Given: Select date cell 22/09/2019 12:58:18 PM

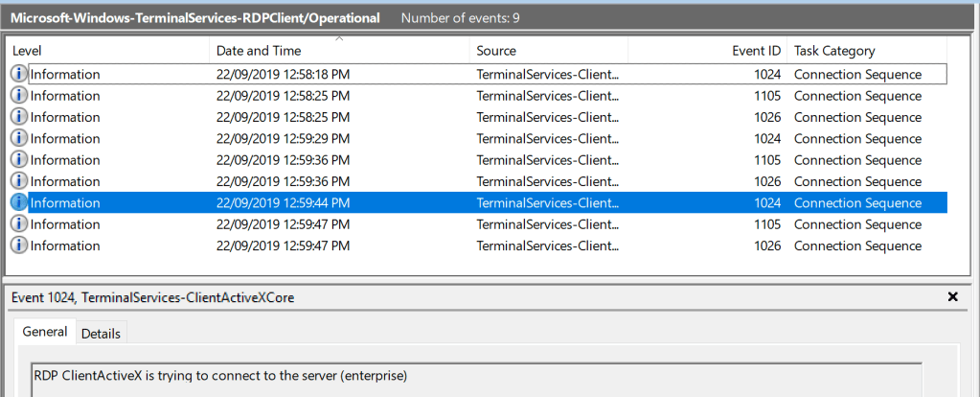Looking at the screenshot, I should click(284, 75).
